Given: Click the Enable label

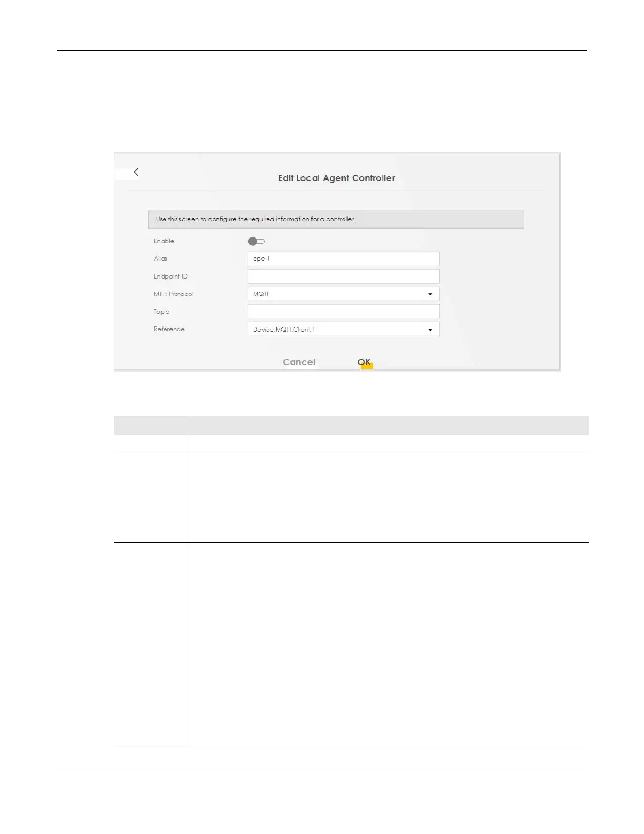Looking at the screenshot, I should [x=164, y=241].
